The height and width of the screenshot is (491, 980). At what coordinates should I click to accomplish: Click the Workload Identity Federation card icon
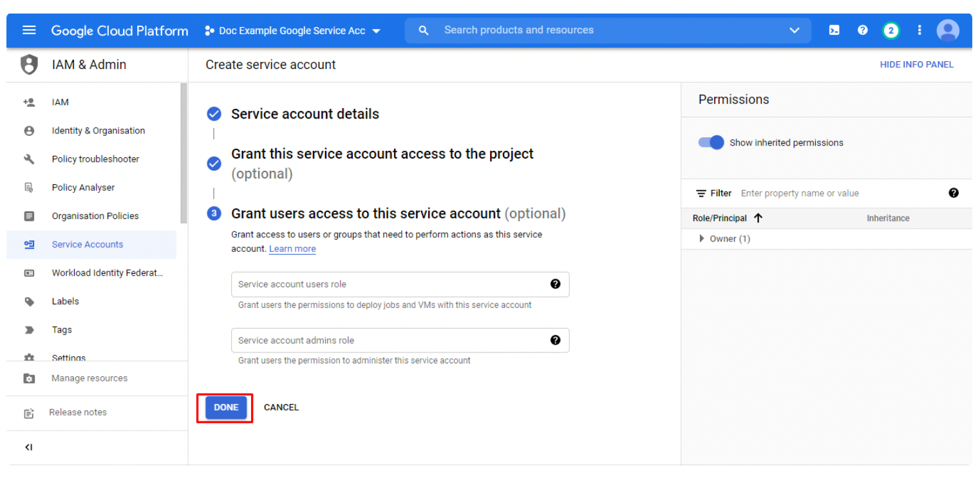point(29,273)
